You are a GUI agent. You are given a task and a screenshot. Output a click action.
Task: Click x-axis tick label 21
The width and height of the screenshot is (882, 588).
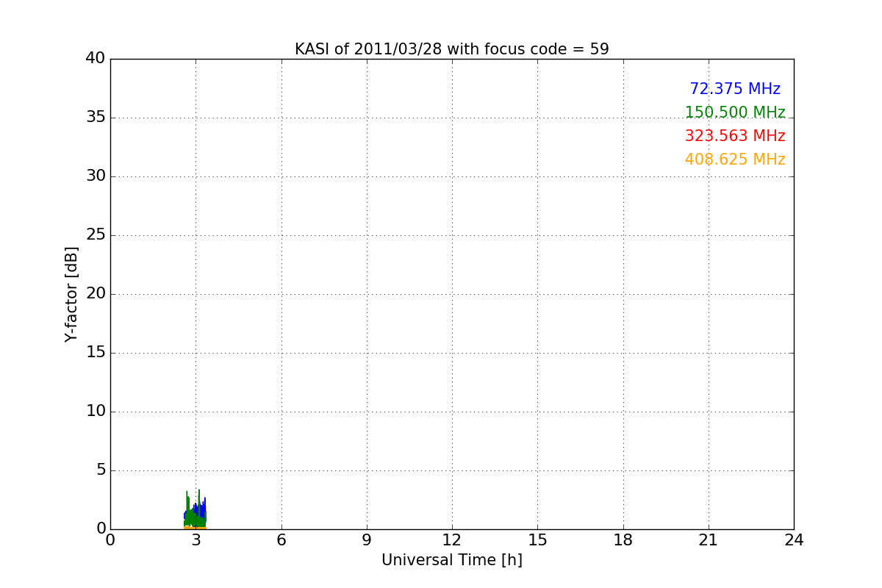click(709, 540)
